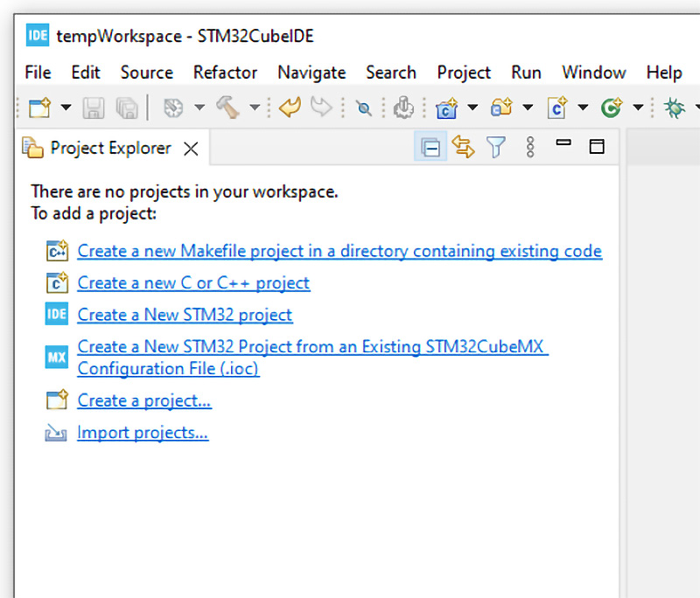
Task: Click the New Source Folder toolbar icon
Action: point(501,108)
